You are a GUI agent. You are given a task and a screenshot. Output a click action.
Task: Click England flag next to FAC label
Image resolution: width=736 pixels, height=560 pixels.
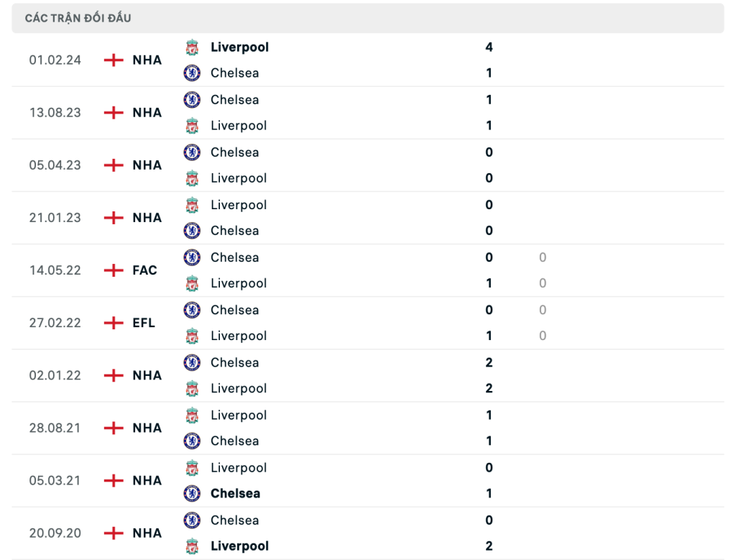tap(114, 270)
